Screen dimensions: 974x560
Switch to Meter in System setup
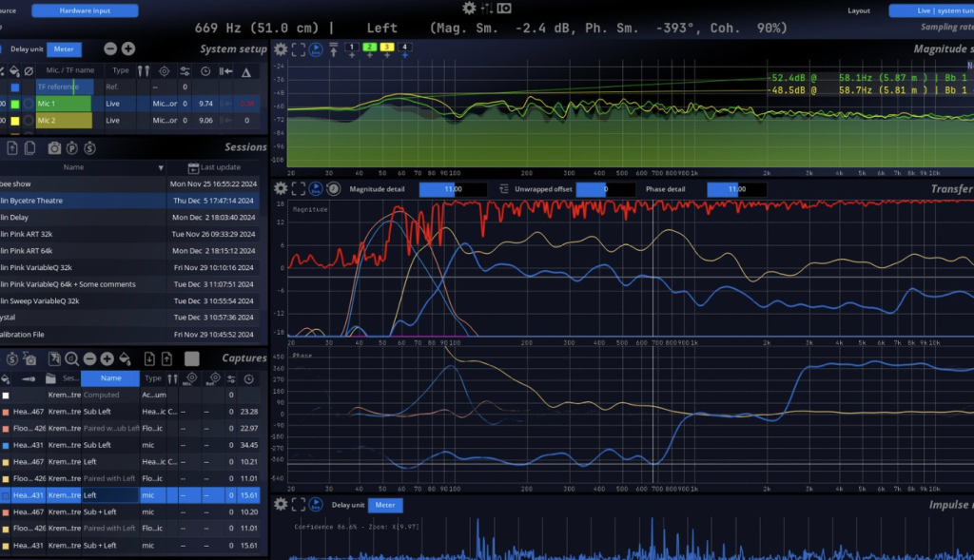[65, 48]
